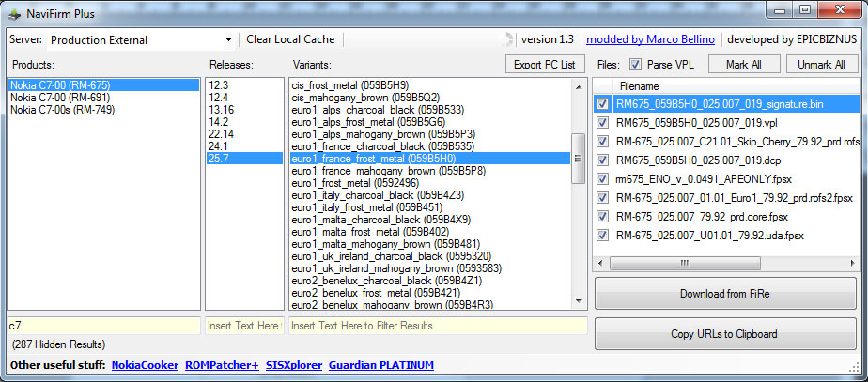
Task: Click the Files list scroll-right arrow
Action: click(x=851, y=263)
